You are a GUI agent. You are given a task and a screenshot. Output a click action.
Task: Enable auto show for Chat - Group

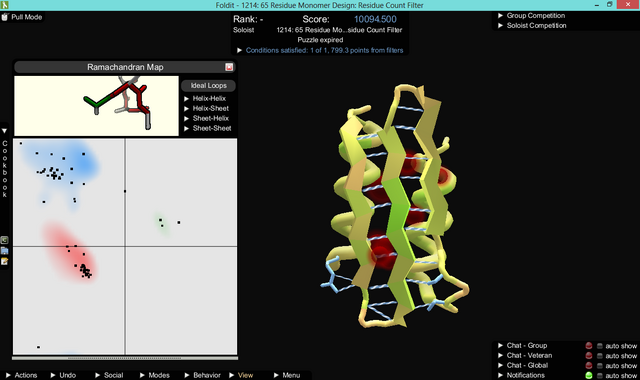tap(600, 346)
